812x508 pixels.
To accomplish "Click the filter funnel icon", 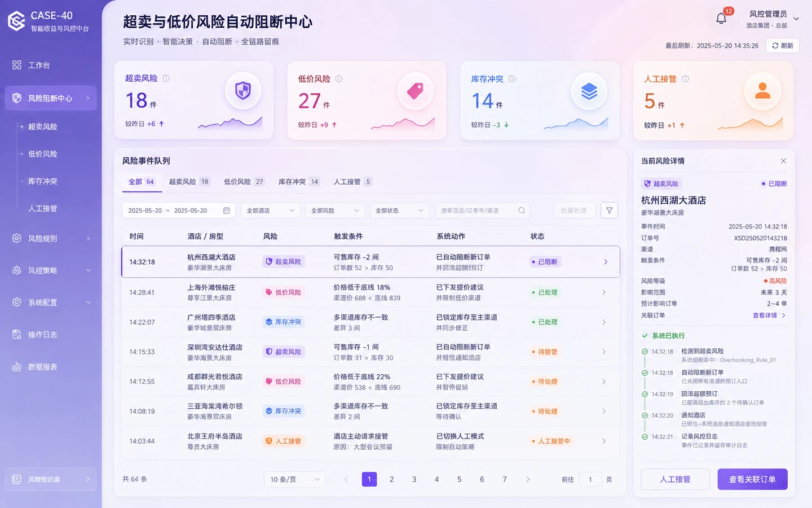I will (x=610, y=211).
